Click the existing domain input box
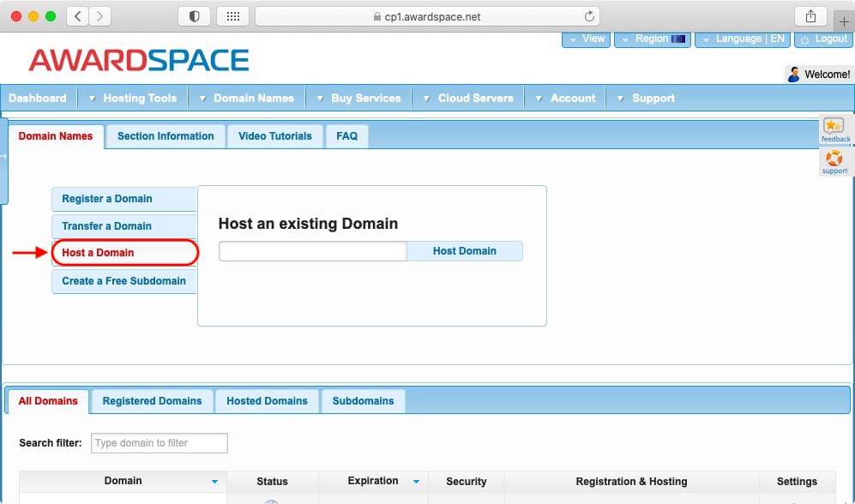The width and height of the screenshot is (855, 504). point(312,250)
